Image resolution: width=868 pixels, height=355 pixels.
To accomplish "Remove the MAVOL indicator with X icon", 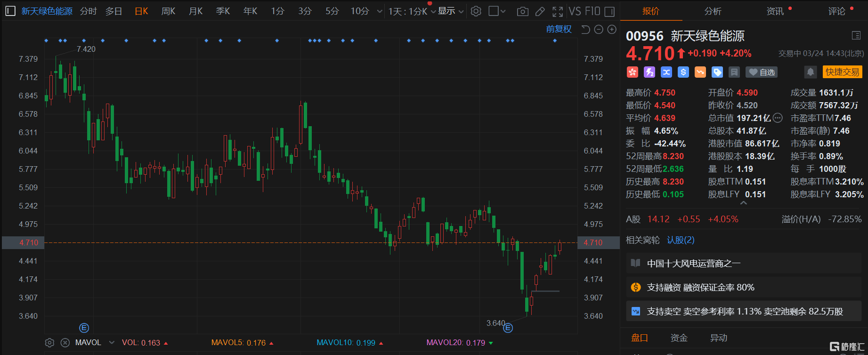I will pyautogui.click(x=65, y=343).
